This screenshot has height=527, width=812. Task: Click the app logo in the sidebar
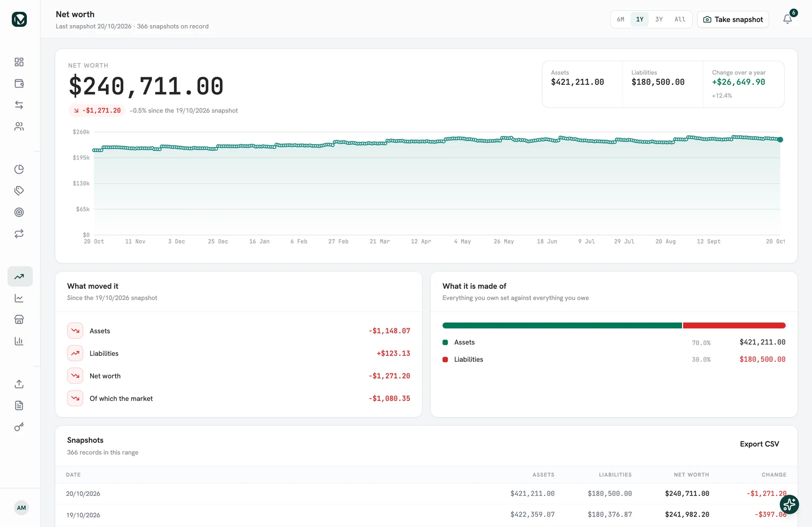[19, 19]
